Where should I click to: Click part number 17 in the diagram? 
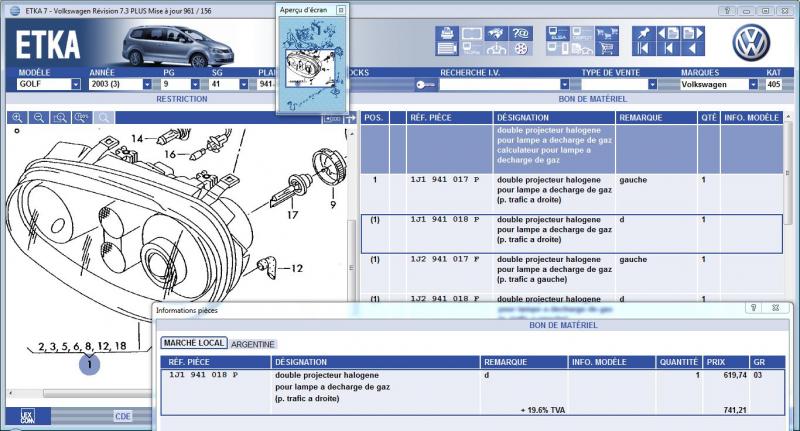click(x=292, y=215)
